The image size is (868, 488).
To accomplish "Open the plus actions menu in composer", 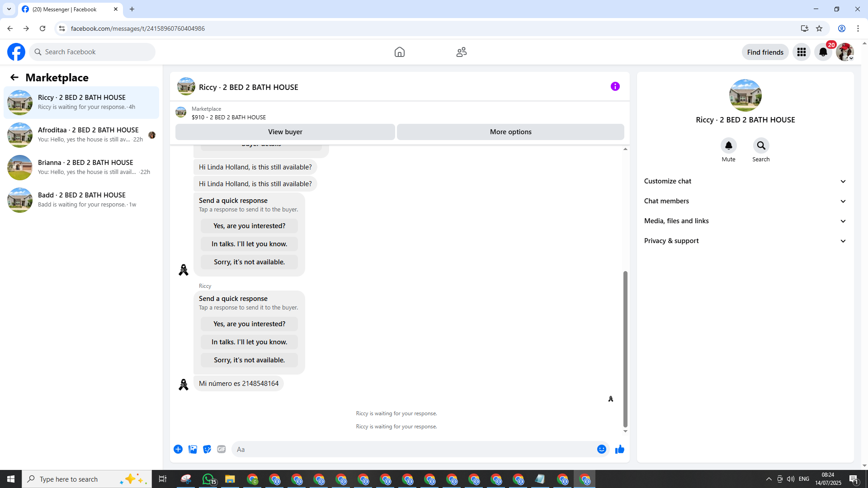I will click(x=178, y=449).
